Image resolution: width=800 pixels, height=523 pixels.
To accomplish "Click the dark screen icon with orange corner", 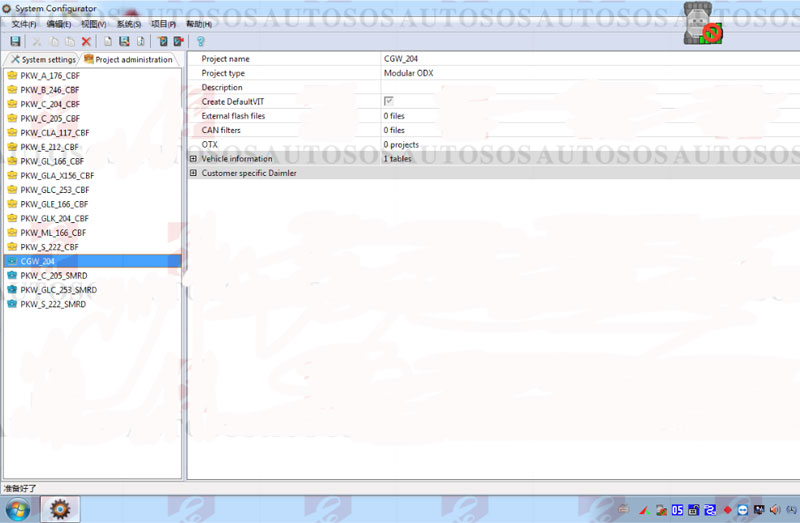I will (x=162, y=42).
